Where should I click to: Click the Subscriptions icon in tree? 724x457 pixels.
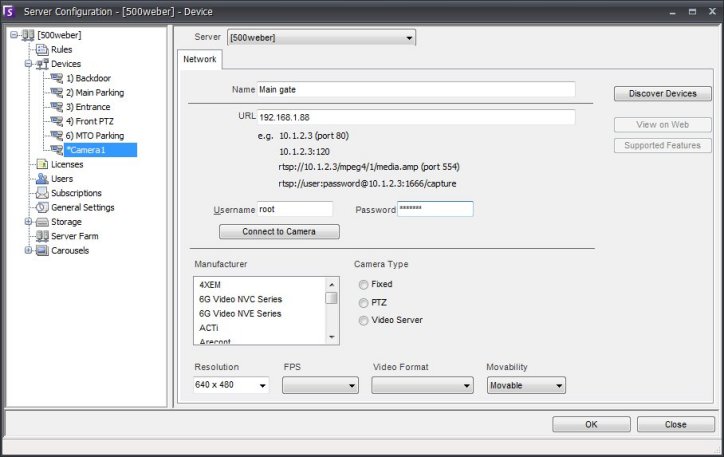pyautogui.click(x=42, y=193)
